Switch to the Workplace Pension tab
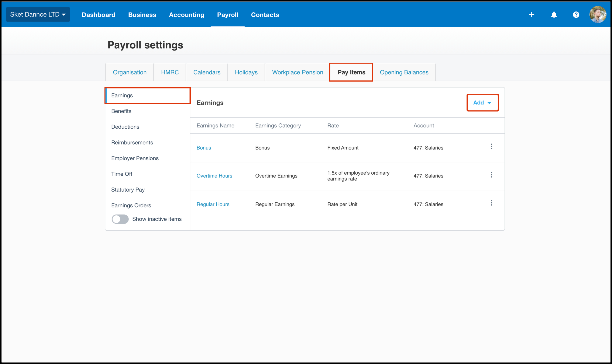 pos(298,72)
